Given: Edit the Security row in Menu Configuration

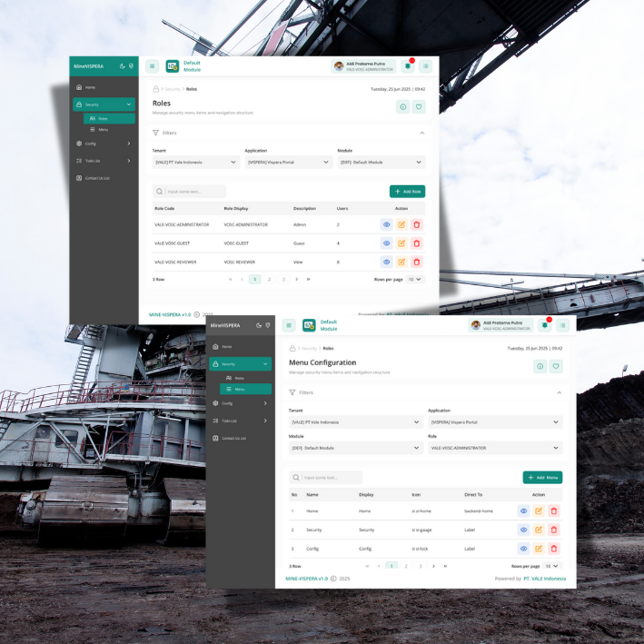Looking at the screenshot, I should (x=539, y=530).
